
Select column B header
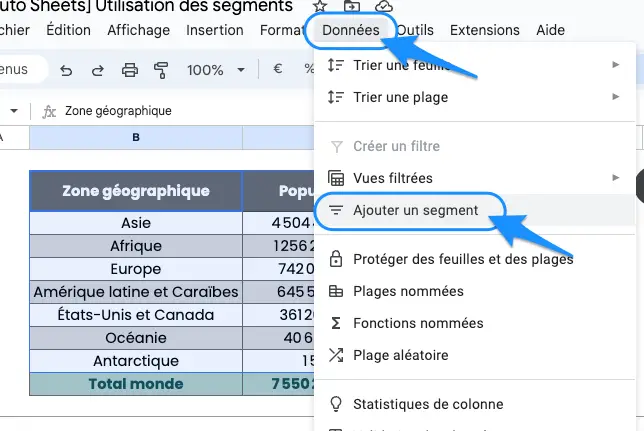point(136,137)
